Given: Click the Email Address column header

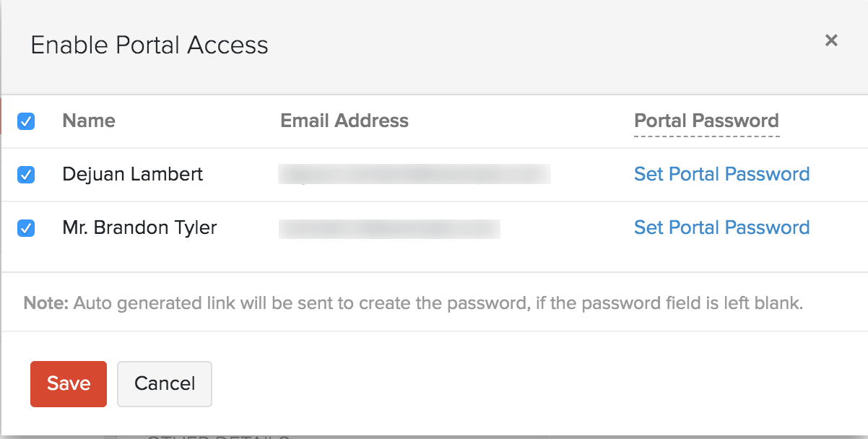Looking at the screenshot, I should click(x=344, y=121).
